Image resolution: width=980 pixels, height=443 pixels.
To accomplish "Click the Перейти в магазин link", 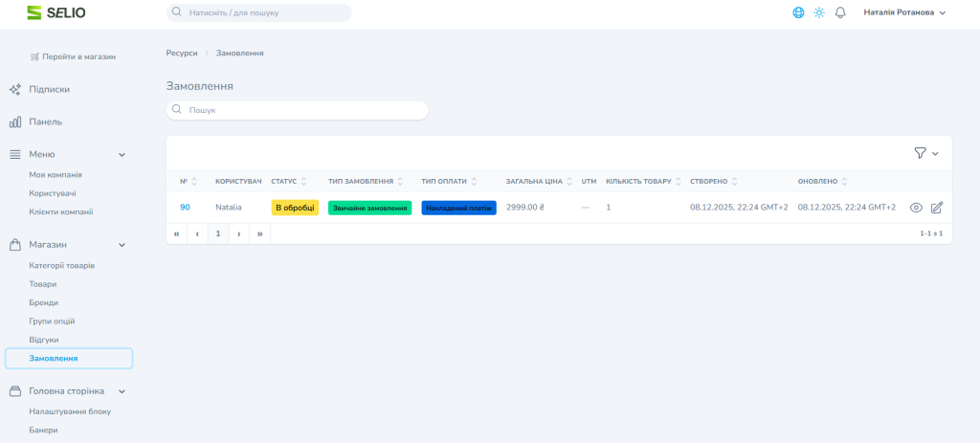I will (73, 56).
